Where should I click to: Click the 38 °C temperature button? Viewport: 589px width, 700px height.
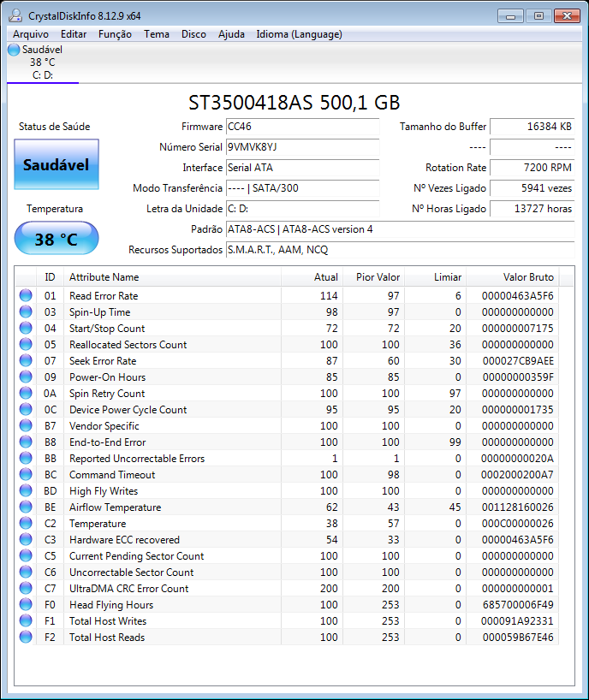pos(57,239)
